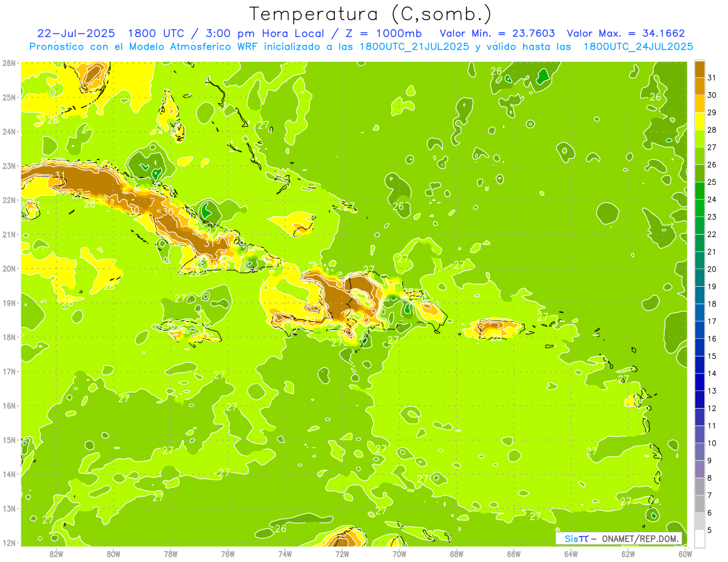
Task: Click color scale value '5'
Action: (710, 530)
